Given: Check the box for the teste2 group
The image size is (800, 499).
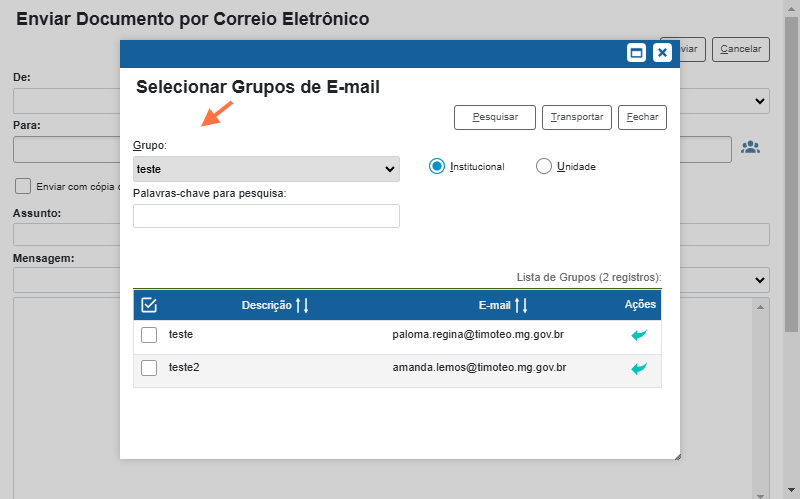Looking at the screenshot, I should [149, 368].
